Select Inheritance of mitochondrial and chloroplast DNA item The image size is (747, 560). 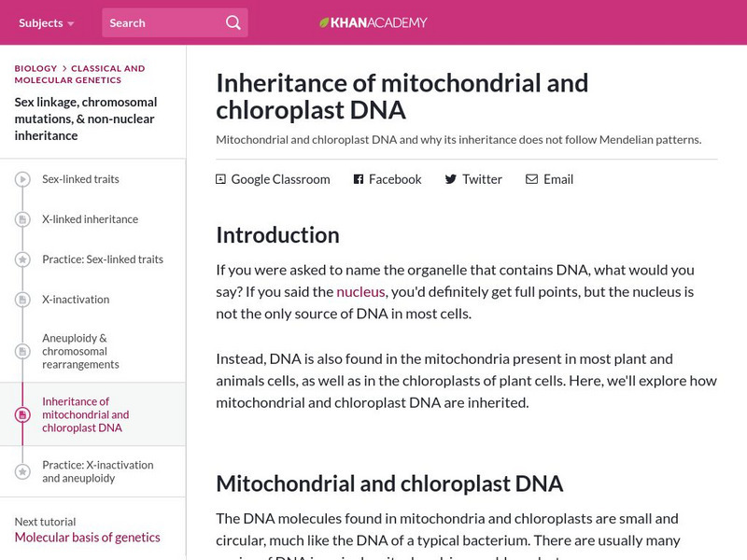pyautogui.click(x=86, y=414)
